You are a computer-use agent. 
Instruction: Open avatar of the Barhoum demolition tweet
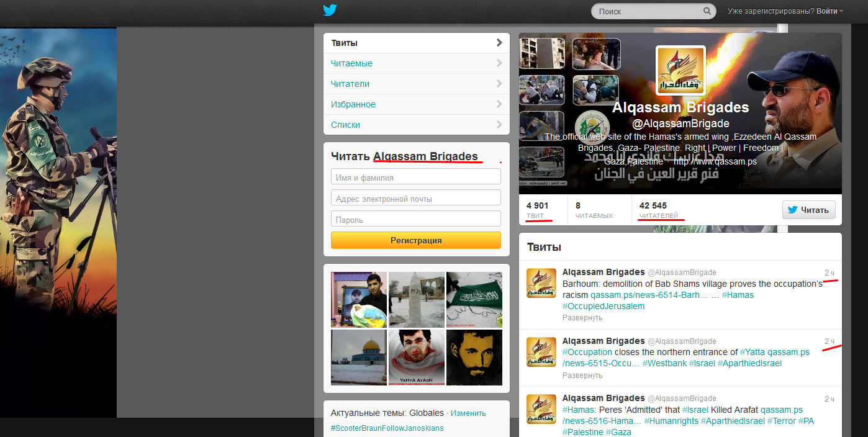click(541, 283)
